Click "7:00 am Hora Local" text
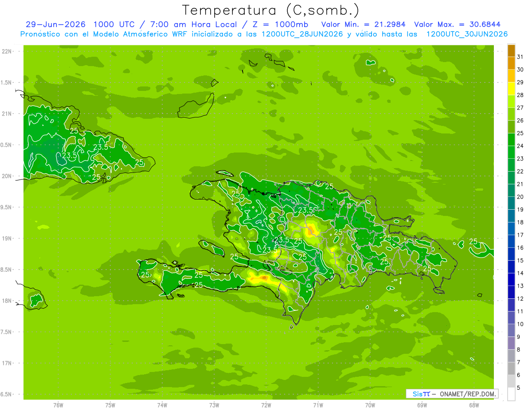The width and height of the screenshot is (532, 411). [193, 24]
